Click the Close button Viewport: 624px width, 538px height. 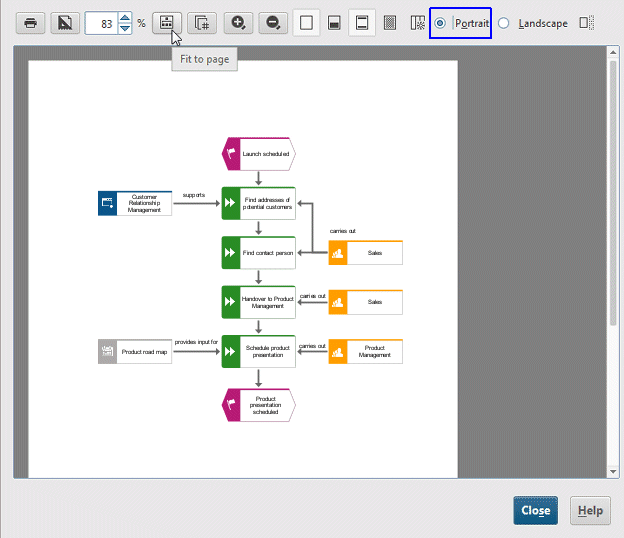point(536,511)
